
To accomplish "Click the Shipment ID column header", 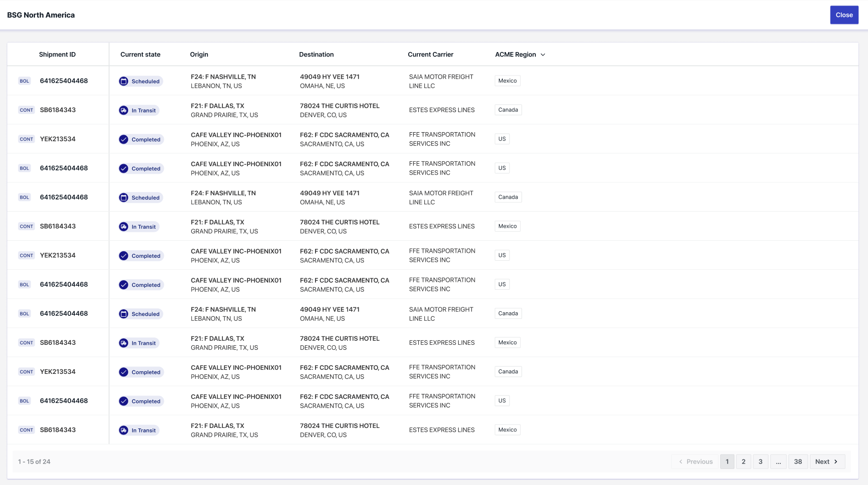I will [57, 55].
